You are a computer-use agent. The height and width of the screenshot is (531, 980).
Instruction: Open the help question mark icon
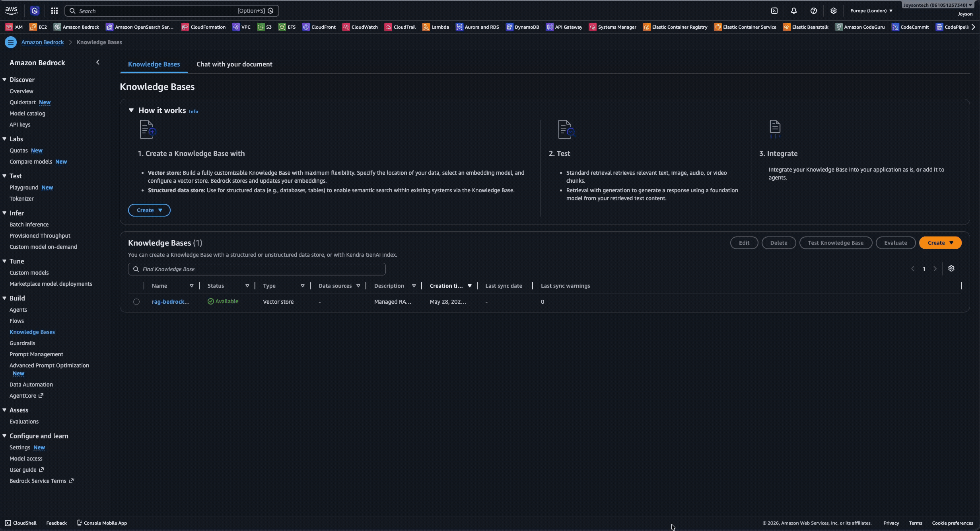point(813,11)
